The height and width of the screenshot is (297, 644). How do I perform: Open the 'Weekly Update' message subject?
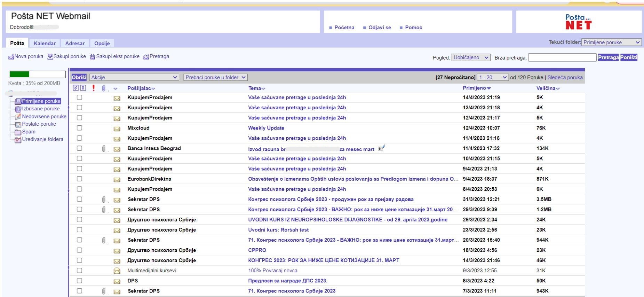click(x=266, y=128)
